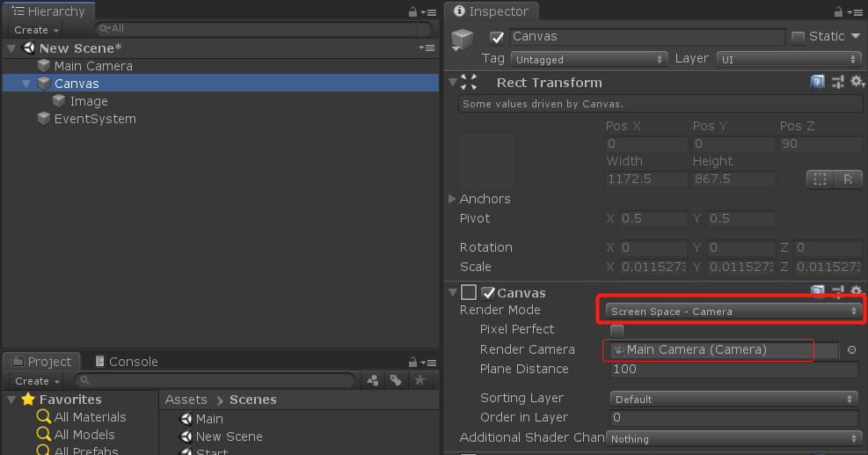The height and width of the screenshot is (455, 868).
Task: Click the Inspector lock icon
Action: tap(838, 11)
